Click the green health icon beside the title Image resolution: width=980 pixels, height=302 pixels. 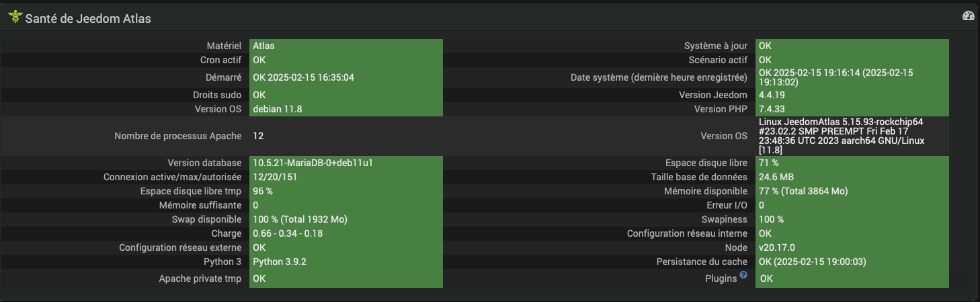tap(15, 17)
